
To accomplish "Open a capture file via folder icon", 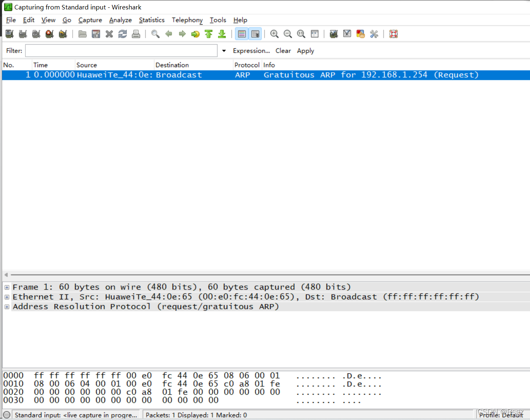I will (83, 34).
